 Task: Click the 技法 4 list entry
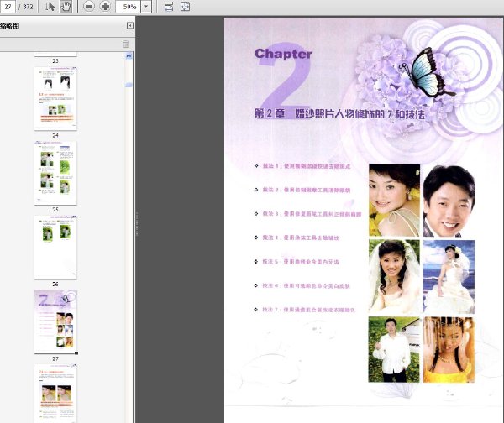[x=301, y=238]
